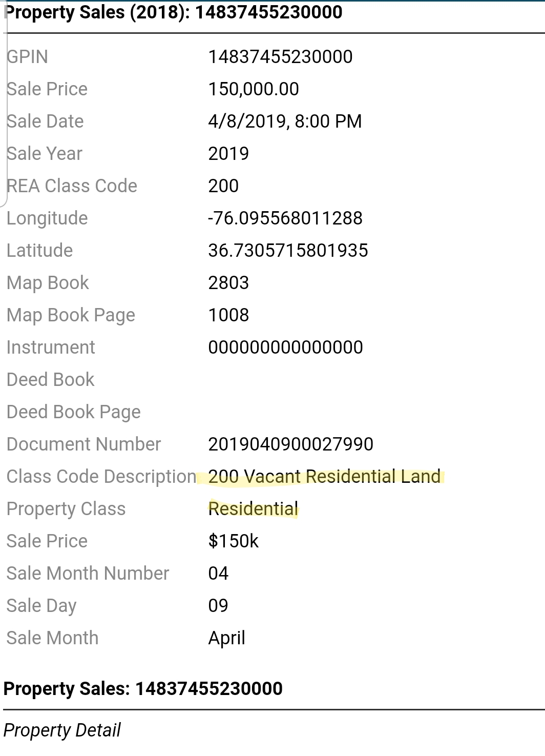The height and width of the screenshot is (756, 545).
Task: Click the Sale Day value 09
Action: [x=218, y=606]
